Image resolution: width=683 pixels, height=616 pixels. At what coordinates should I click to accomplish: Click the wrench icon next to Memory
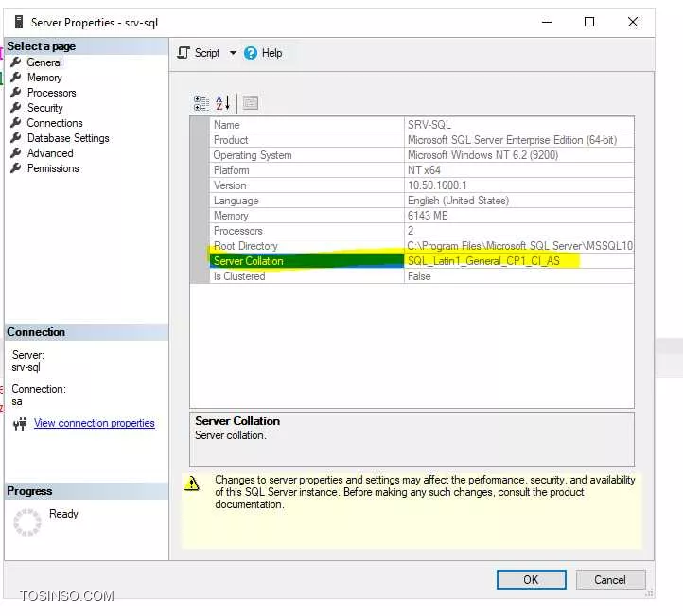point(16,77)
